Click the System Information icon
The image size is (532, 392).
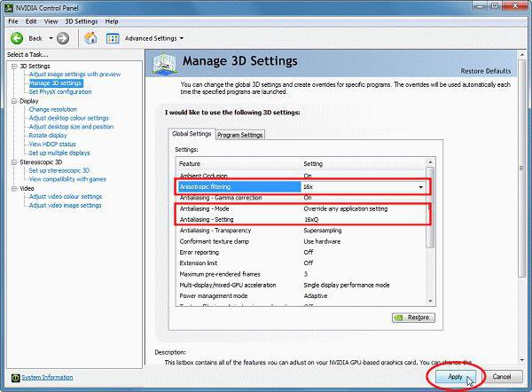click(13, 377)
